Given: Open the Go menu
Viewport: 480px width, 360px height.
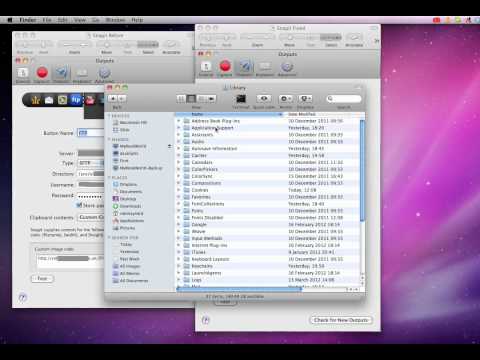Looking at the screenshot, I should pyautogui.click(x=96, y=20).
